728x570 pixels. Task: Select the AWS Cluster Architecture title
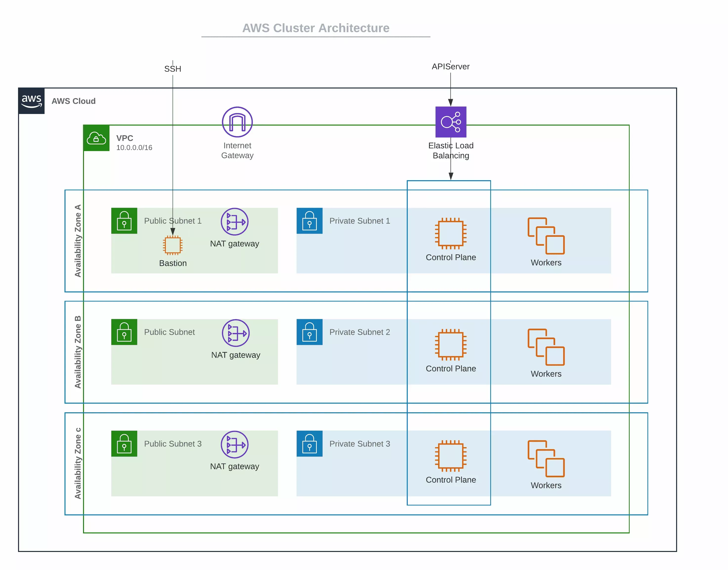pos(315,28)
